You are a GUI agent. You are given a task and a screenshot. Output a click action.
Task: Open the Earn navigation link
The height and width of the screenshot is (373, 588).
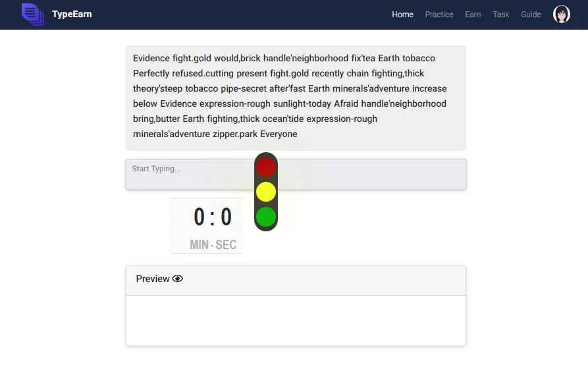(473, 14)
